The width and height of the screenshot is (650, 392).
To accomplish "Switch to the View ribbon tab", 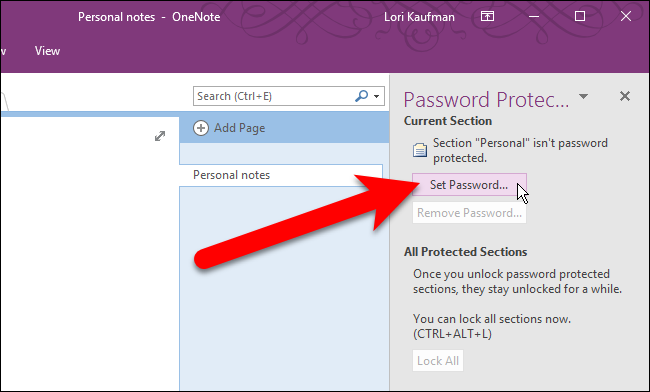I will [47, 51].
